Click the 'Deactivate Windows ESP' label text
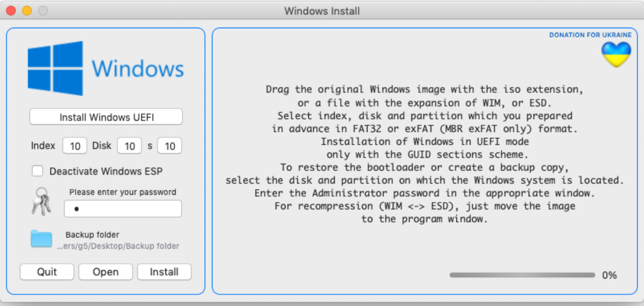 point(106,171)
